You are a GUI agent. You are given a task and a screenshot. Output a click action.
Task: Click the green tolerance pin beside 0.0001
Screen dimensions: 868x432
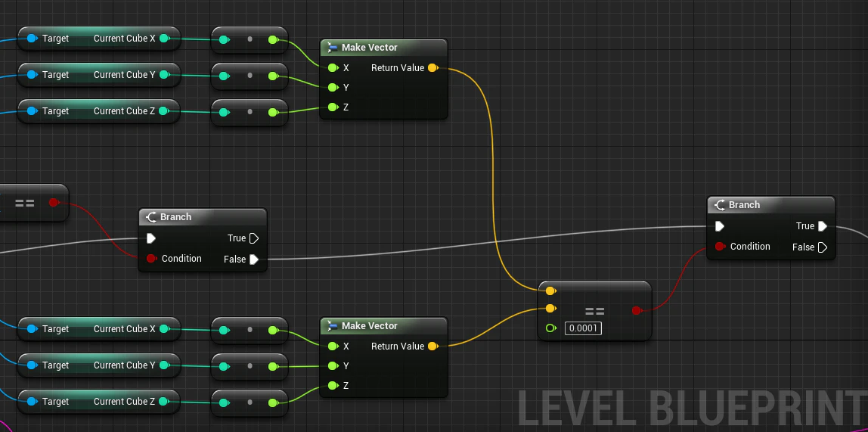click(x=550, y=328)
